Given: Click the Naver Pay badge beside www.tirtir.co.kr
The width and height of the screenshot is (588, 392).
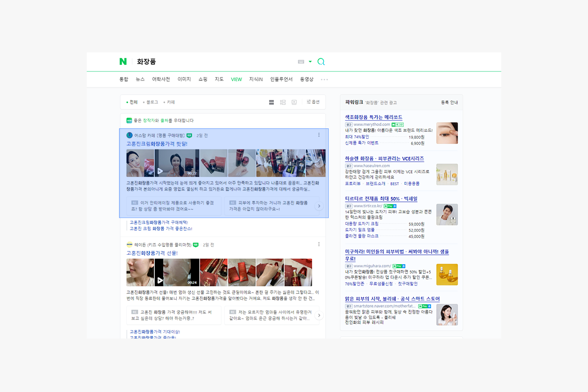Looking at the screenshot, I should click(390, 206).
